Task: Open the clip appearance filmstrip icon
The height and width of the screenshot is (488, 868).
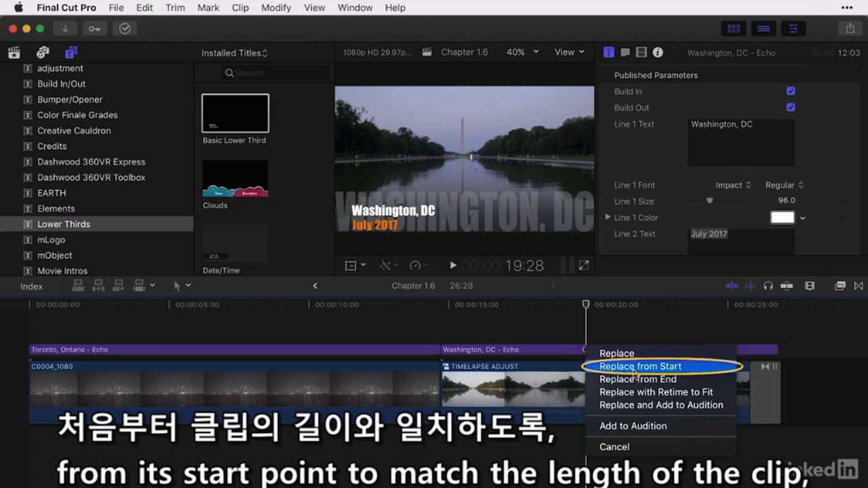Action: click(810, 286)
